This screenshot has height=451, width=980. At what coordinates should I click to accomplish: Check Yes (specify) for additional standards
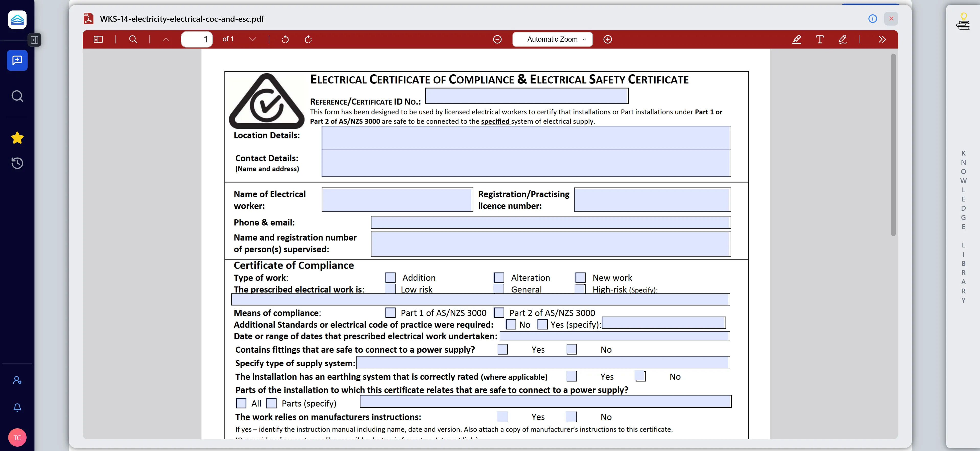(x=543, y=324)
